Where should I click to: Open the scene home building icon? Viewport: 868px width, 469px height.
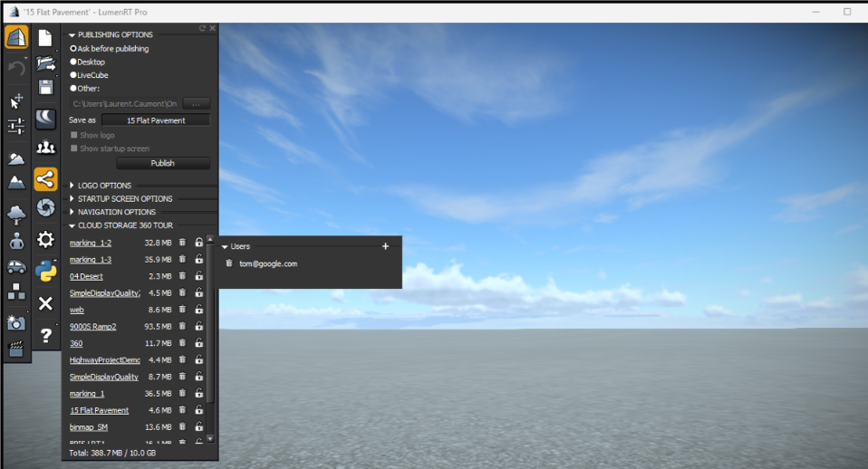click(x=16, y=38)
